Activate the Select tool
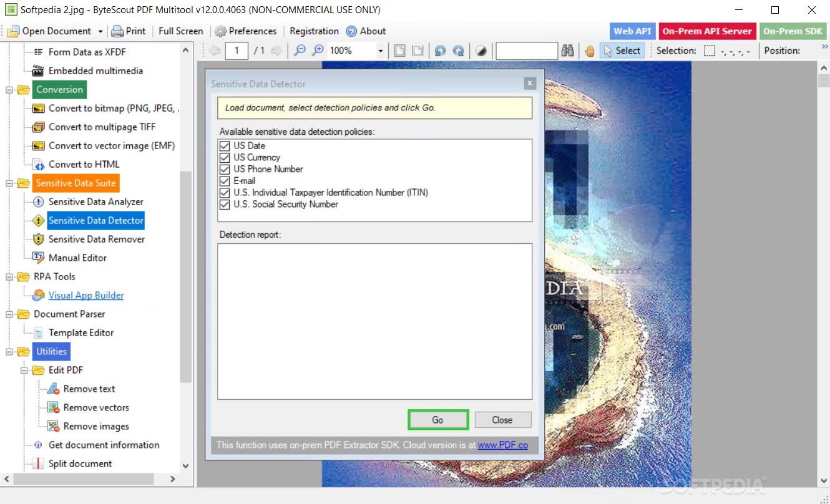This screenshot has width=830, height=504. tap(622, 51)
